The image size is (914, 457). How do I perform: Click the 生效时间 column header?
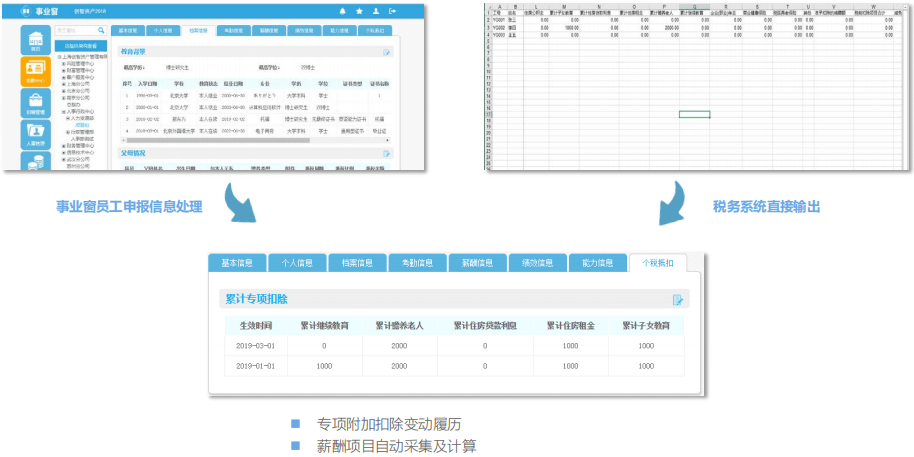pyautogui.click(x=254, y=325)
